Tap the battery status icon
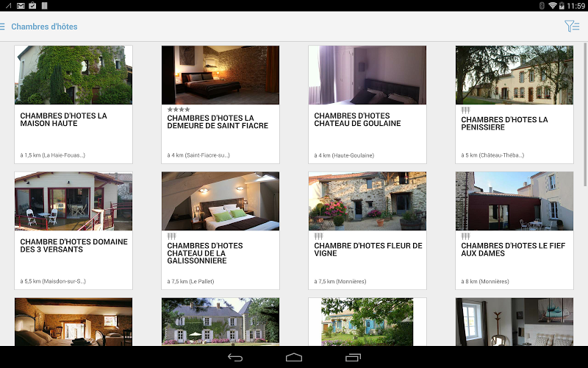The width and height of the screenshot is (588, 368). tap(562, 6)
